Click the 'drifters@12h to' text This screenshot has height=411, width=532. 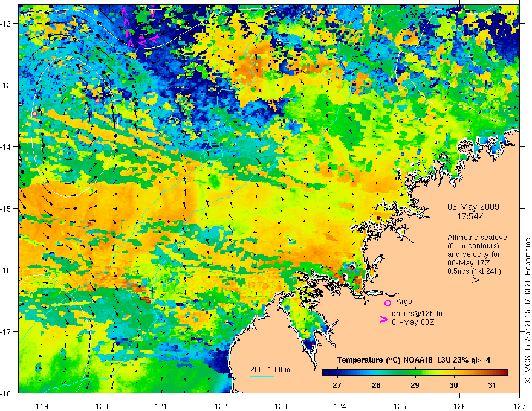(x=417, y=314)
